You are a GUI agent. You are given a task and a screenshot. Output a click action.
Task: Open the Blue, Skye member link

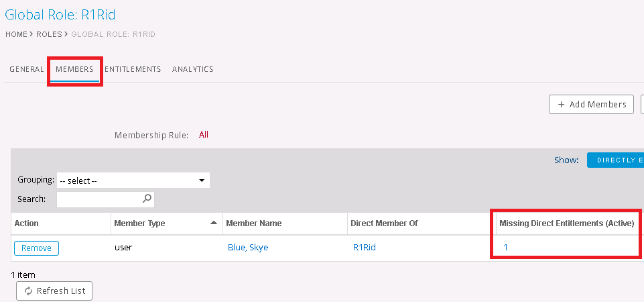pos(247,248)
